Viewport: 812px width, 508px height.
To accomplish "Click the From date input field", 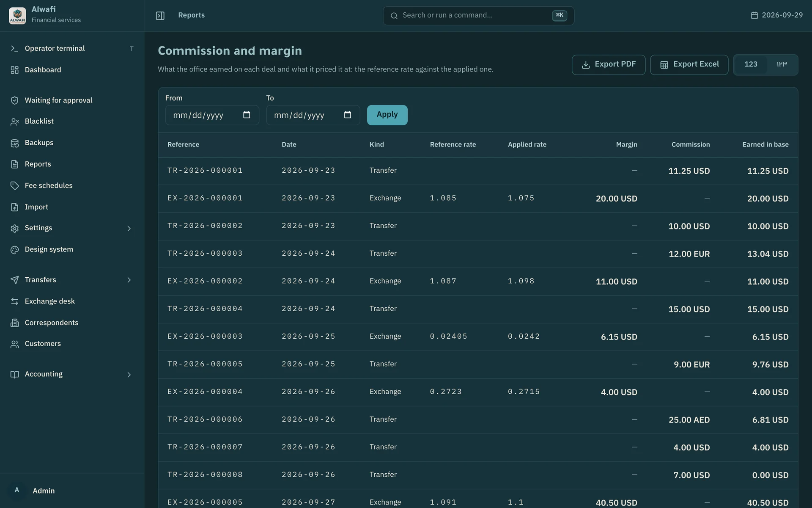I will click(x=212, y=115).
